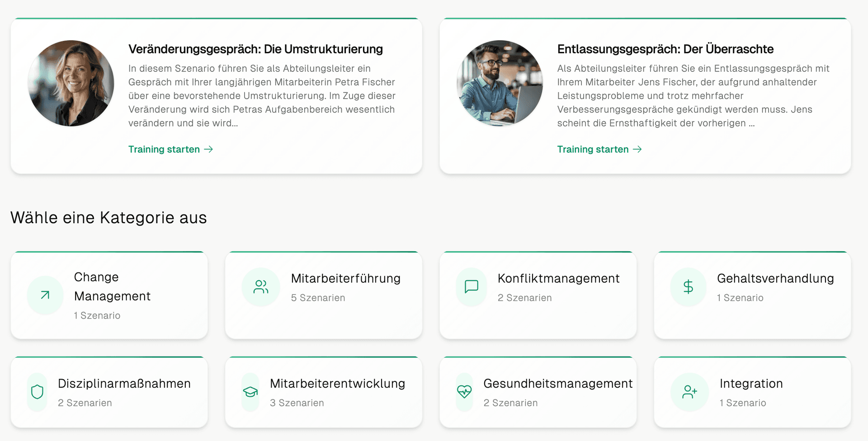Click the Gesundheitsmanagement heart pulse icon
This screenshot has height=441, width=868.
(x=464, y=392)
